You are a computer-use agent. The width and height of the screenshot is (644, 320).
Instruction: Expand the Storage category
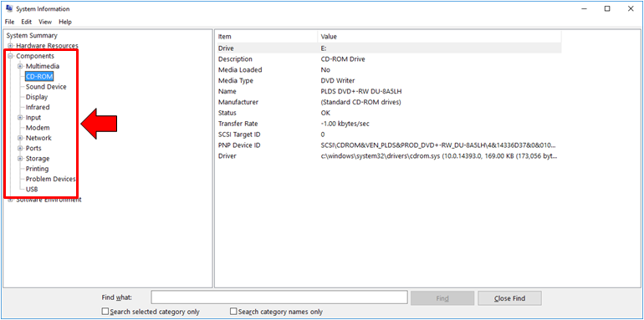point(20,159)
